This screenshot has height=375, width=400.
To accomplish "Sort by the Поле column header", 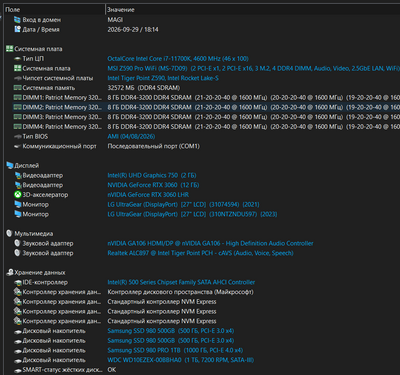I will point(55,10).
